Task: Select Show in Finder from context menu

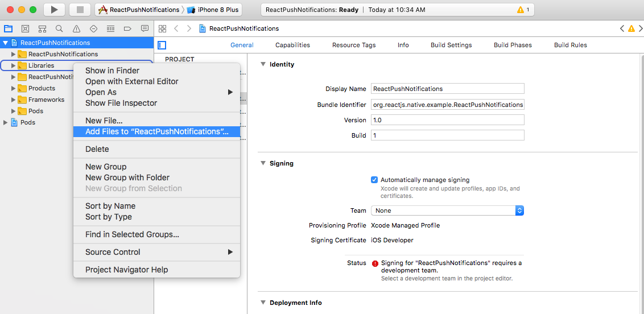Action: 112,71
